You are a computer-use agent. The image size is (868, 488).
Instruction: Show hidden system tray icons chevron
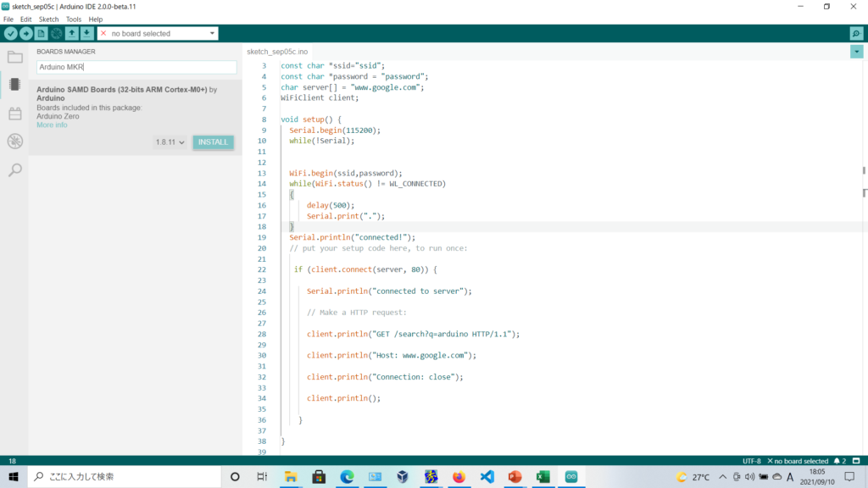click(722, 477)
